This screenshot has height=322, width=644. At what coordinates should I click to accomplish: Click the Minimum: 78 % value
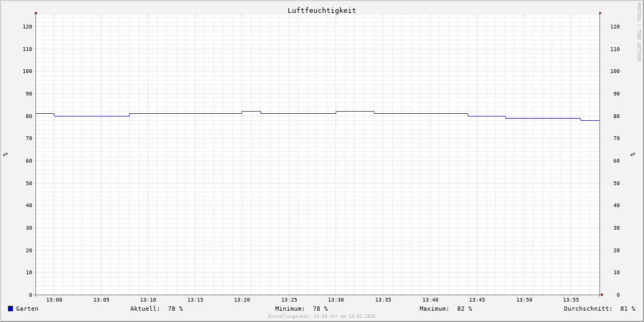(302, 309)
